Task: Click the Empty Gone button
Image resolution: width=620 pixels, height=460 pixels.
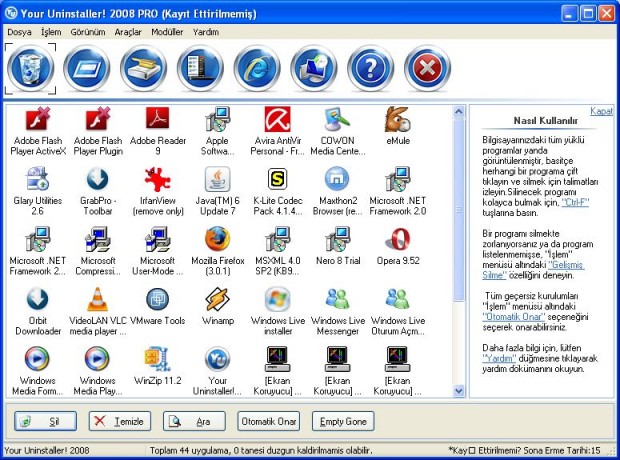Action: pos(343,421)
